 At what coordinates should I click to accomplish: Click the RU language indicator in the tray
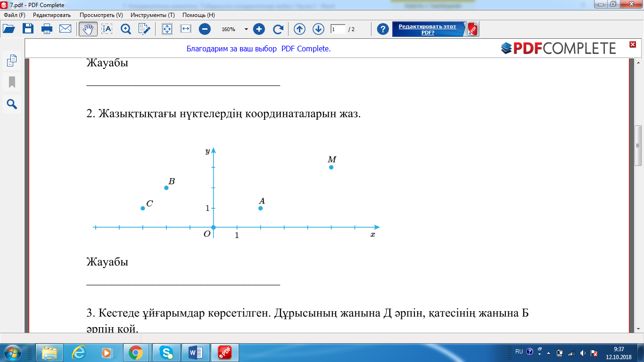(x=519, y=352)
